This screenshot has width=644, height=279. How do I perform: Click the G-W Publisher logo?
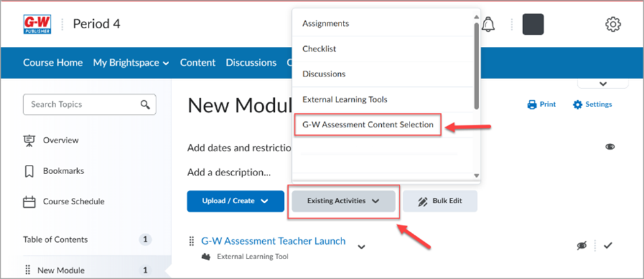[38, 24]
